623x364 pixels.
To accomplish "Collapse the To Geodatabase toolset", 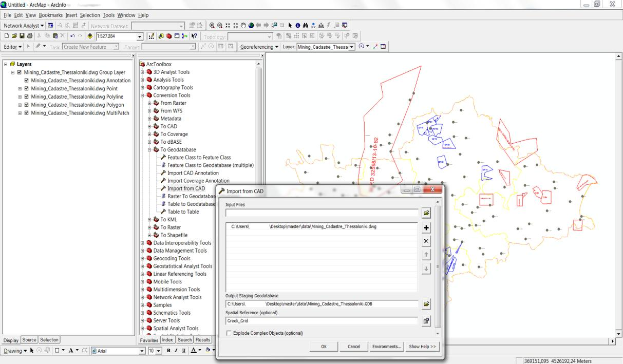I will tap(149, 149).
